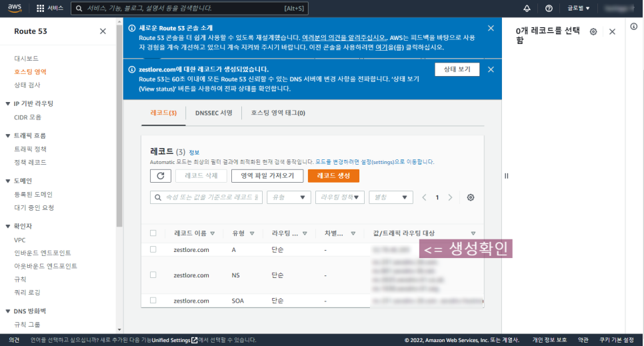This screenshot has width=644, height=346.
Task: Go to the next page of records
Action: click(x=450, y=197)
